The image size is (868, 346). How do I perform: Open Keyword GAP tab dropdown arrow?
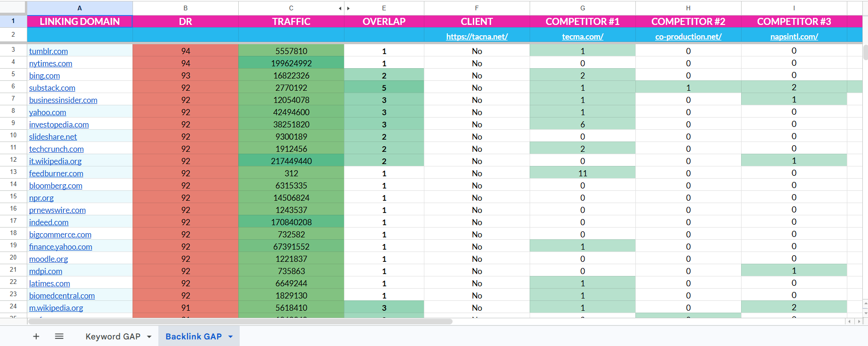149,337
